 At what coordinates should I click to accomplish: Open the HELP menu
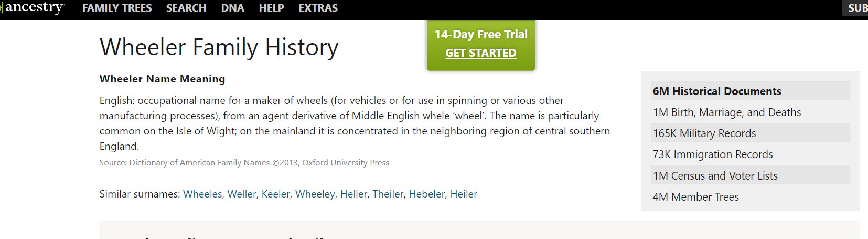click(272, 8)
